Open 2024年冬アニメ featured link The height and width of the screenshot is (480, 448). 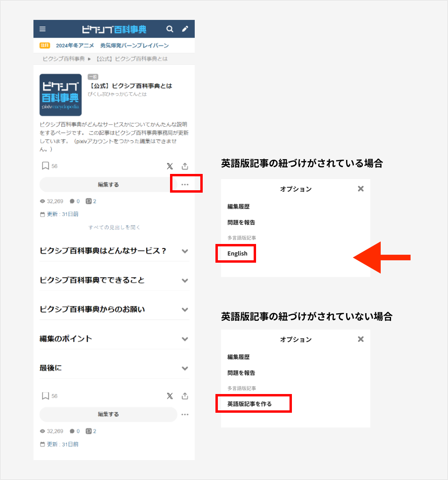tap(75, 46)
